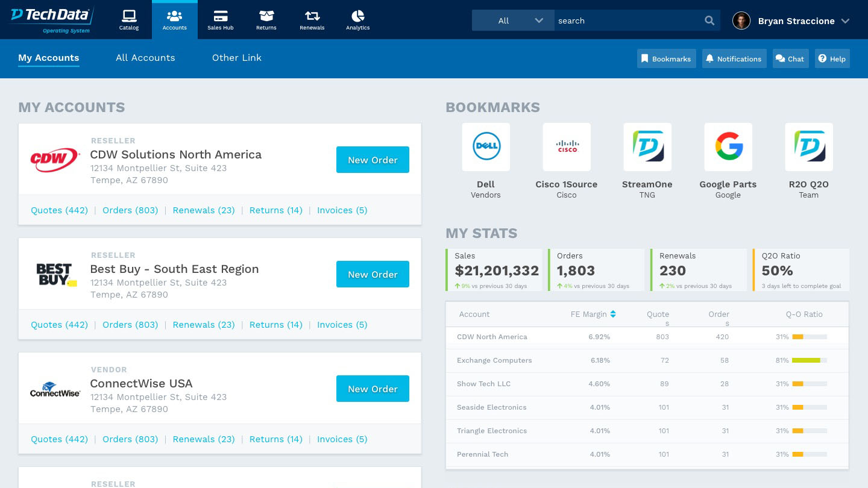Click the Bookmarks button
This screenshot has height=488, width=868.
[x=667, y=58]
